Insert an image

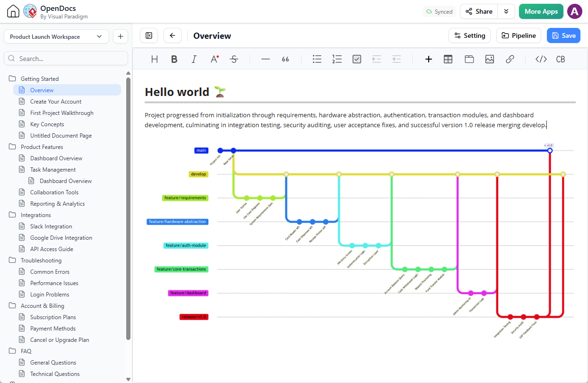490,59
